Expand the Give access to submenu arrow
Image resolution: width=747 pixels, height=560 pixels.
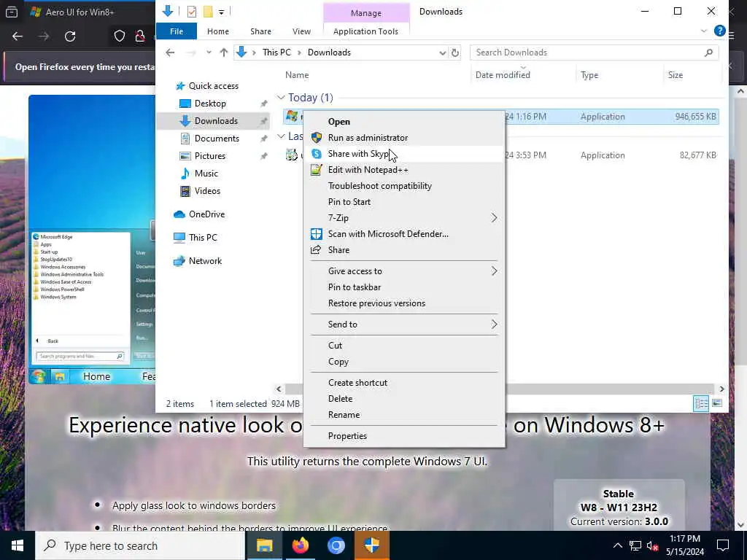pyautogui.click(x=494, y=271)
